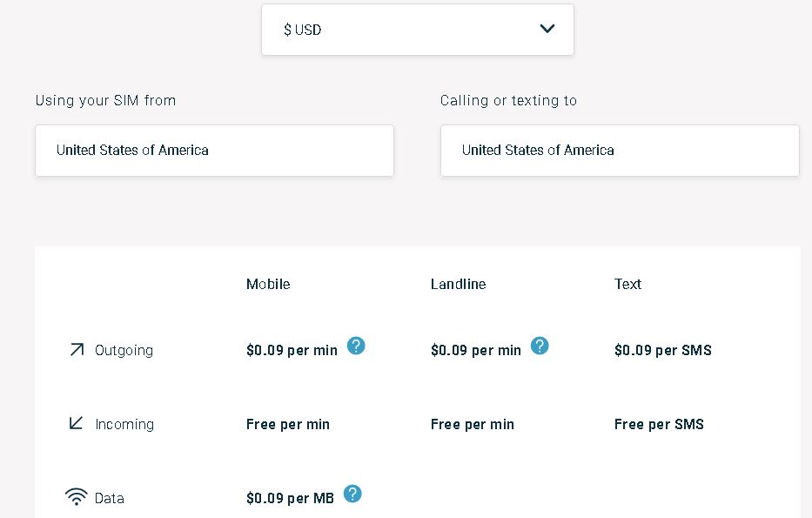
Task: Click the Landline column header
Action: 459,284
